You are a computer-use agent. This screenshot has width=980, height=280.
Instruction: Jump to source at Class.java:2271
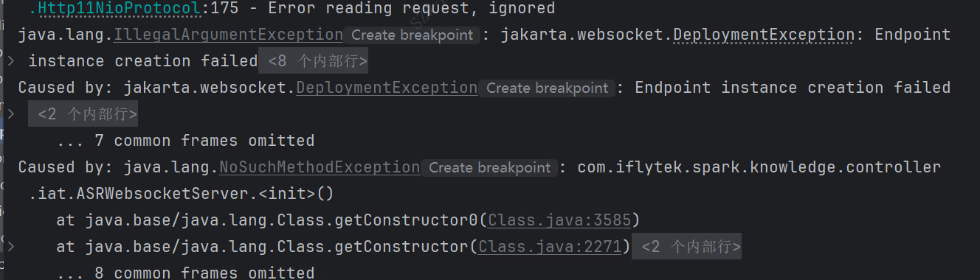pyautogui.click(x=549, y=247)
